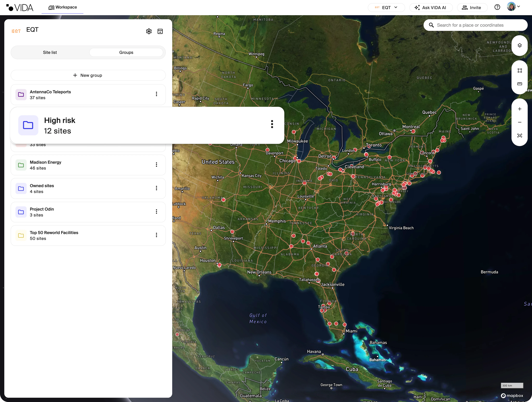Select the polygon area drawing tool
Screen dimensions: 532x402
pyautogui.click(x=520, y=71)
